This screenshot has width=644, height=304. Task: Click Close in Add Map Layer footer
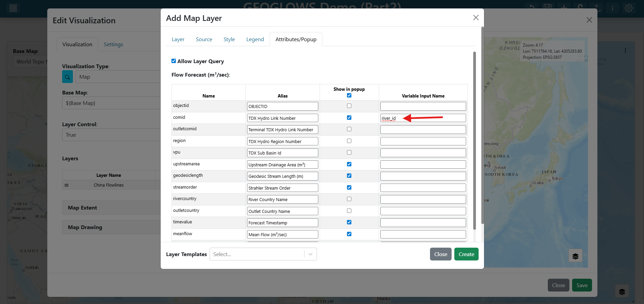[441, 254]
